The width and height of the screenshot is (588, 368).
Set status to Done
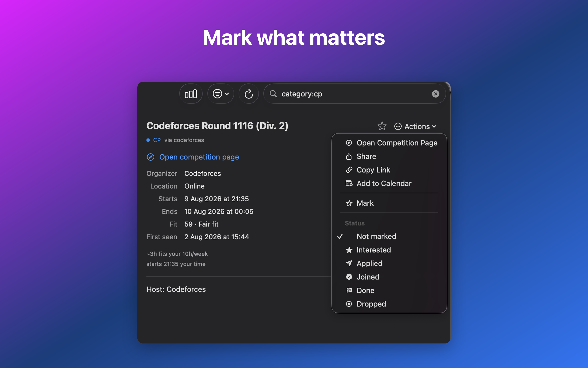point(389,290)
